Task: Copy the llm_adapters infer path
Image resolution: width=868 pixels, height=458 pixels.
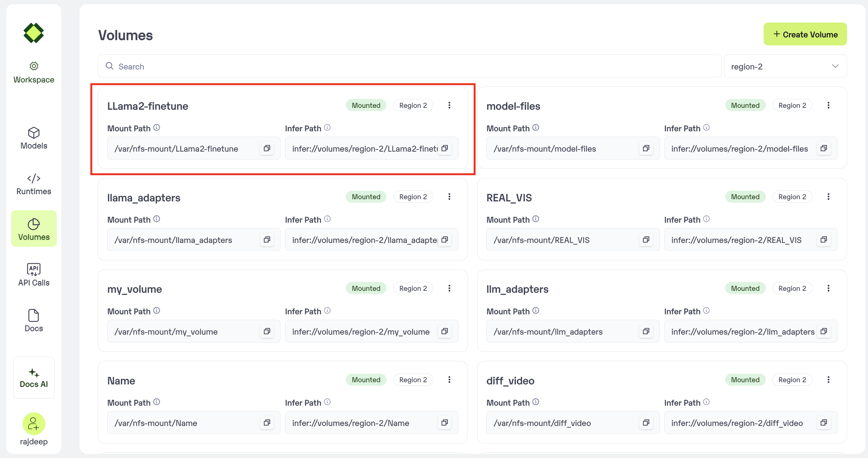Action: tap(823, 331)
